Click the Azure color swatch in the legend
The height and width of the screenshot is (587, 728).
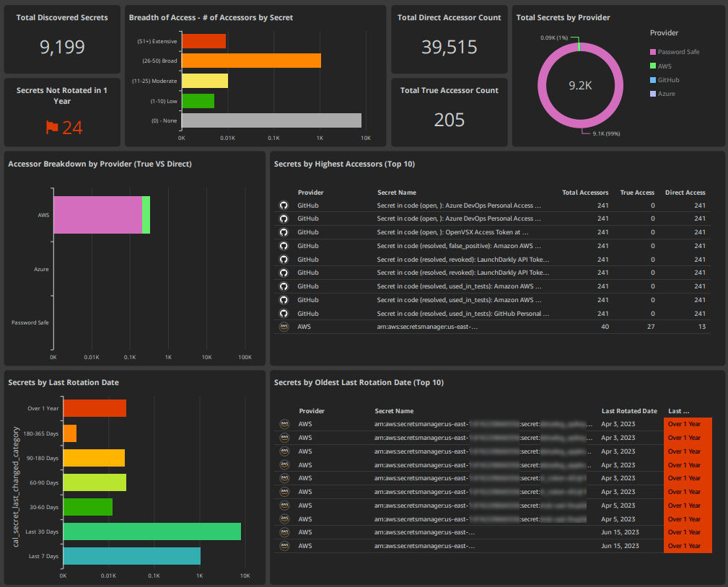653,94
